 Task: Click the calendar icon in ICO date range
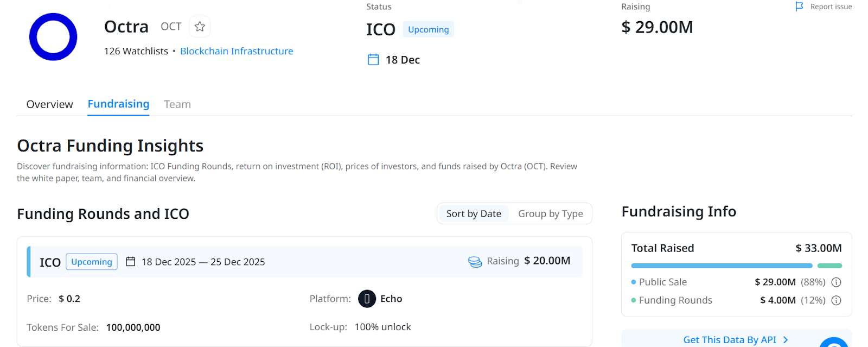pyautogui.click(x=131, y=262)
